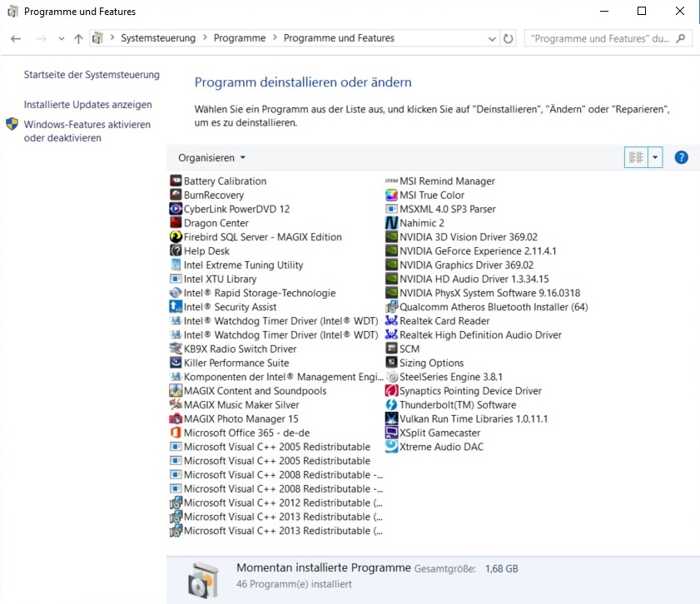
Task: Click the Dragon Center icon
Action: pos(176,223)
